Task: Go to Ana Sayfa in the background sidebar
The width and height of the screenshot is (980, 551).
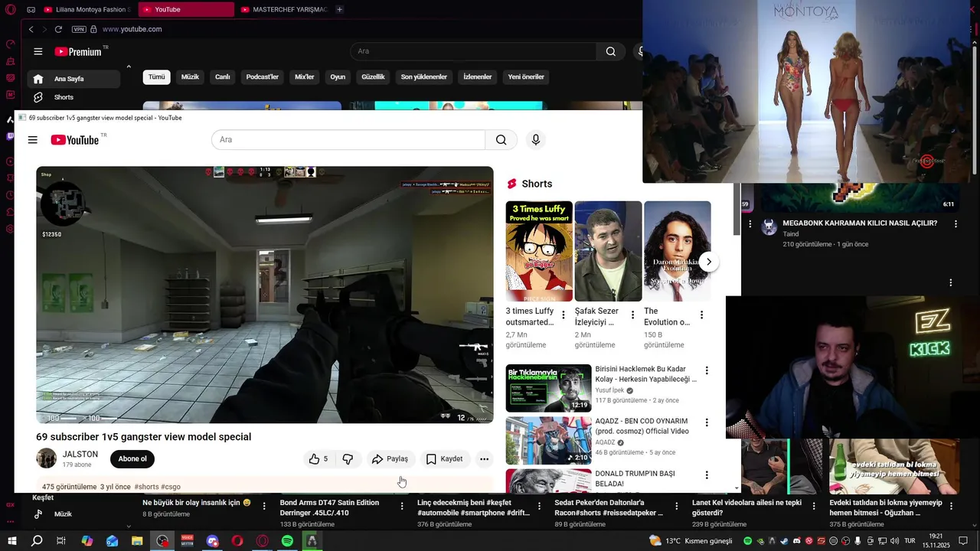Action: 73,79
